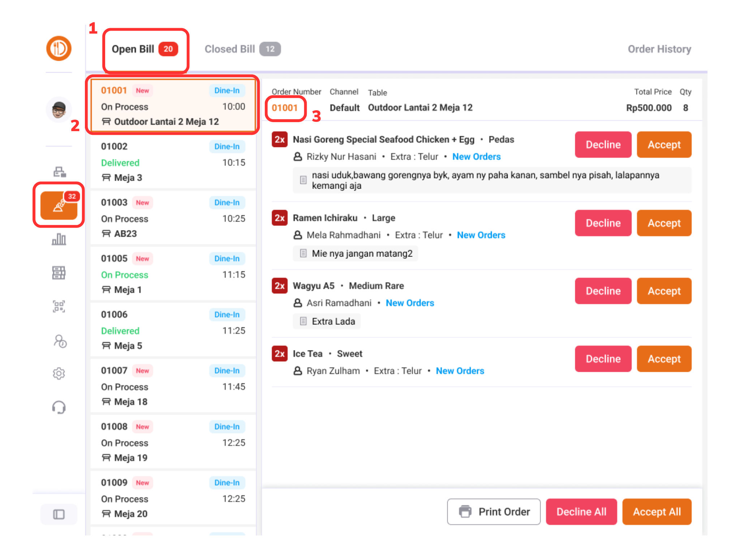Click the Print Order button
The width and height of the screenshot is (740, 560).
494,512
